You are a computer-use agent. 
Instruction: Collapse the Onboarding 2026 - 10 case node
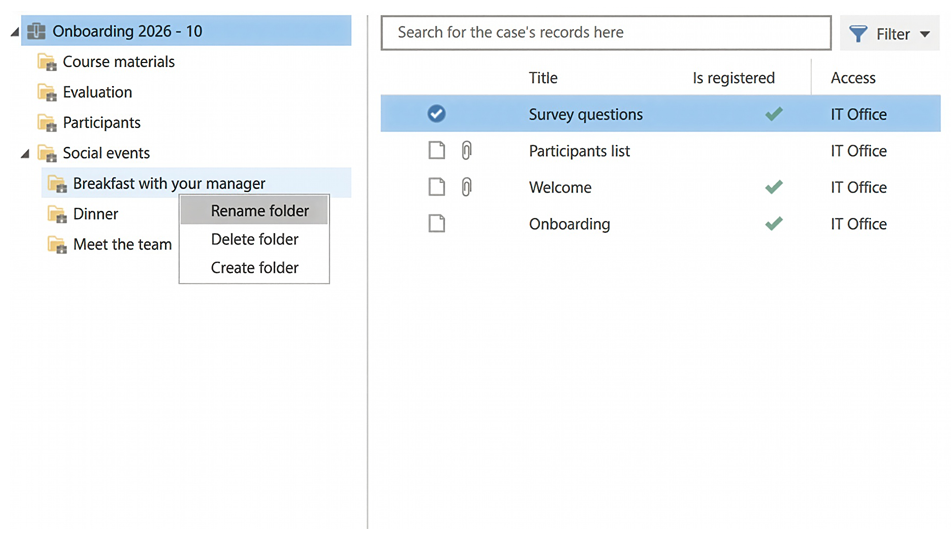click(x=14, y=32)
